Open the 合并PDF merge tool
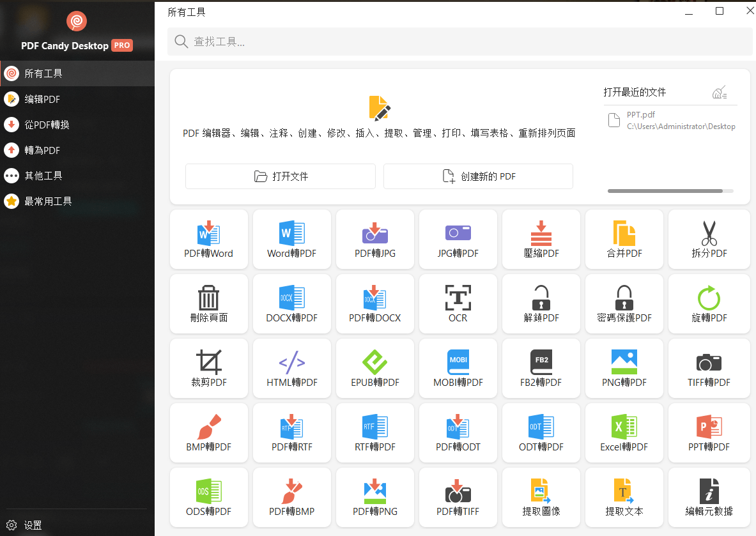The width and height of the screenshot is (756, 536). tap(624, 240)
